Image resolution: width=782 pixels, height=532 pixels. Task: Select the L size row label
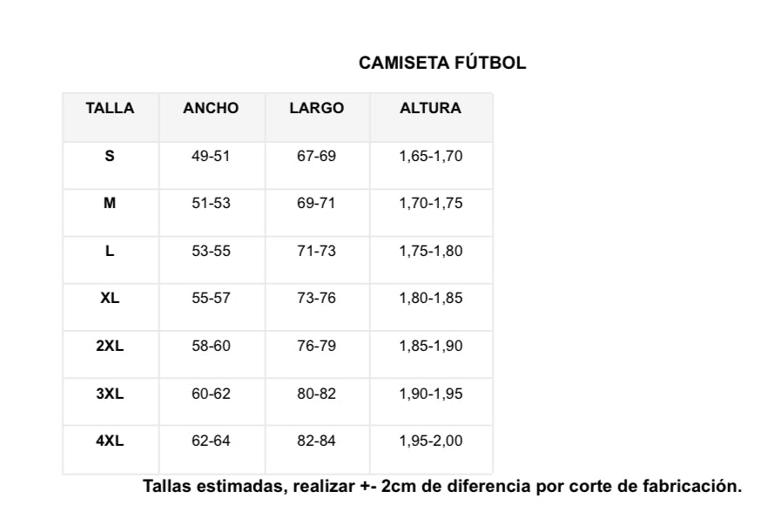(110, 251)
